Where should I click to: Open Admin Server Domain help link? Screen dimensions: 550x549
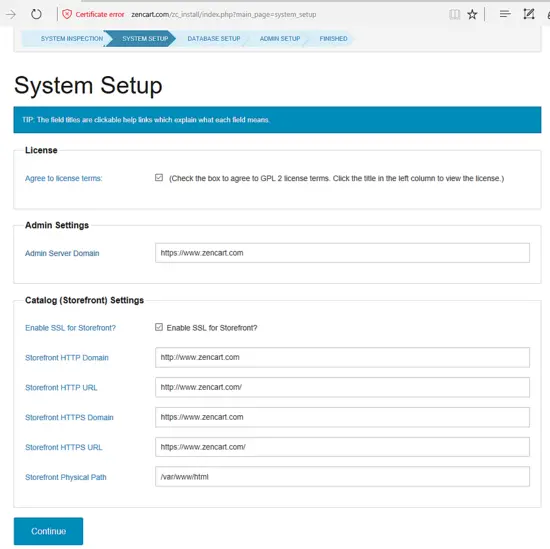62,253
